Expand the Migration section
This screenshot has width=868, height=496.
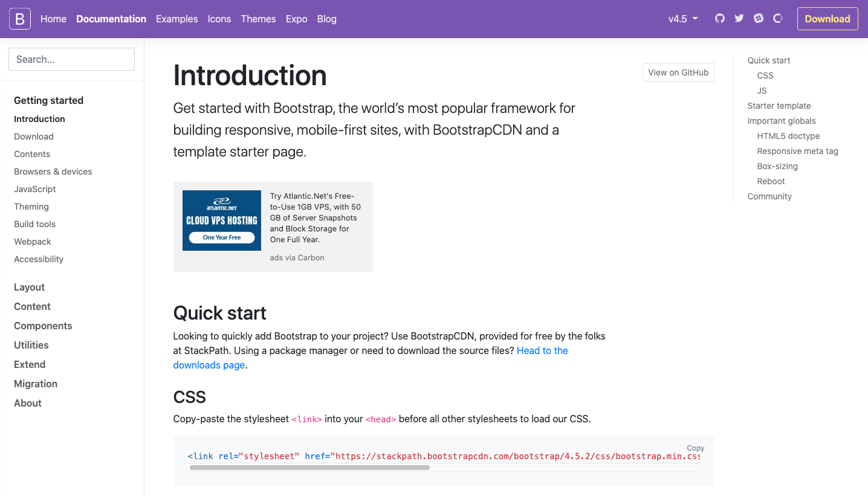coord(36,384)
